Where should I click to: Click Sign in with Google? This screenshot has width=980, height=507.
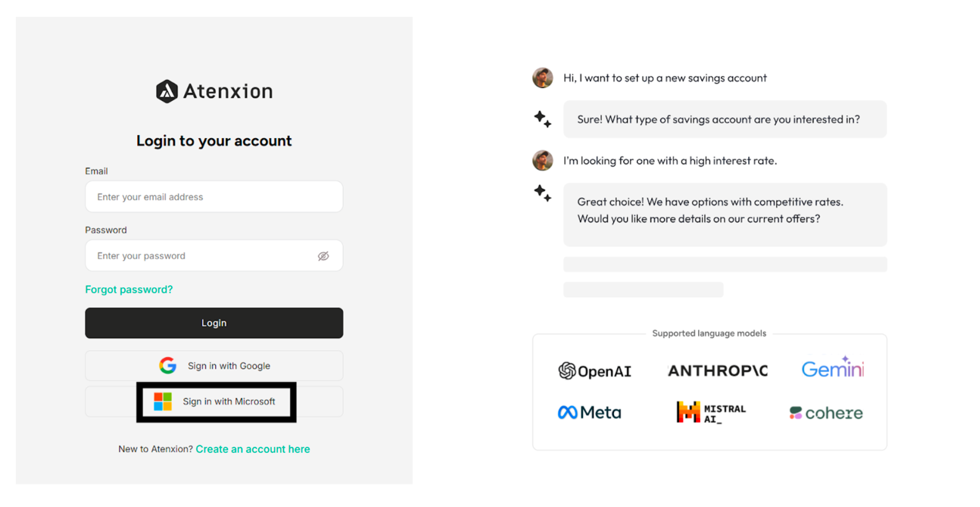point(214,365)
